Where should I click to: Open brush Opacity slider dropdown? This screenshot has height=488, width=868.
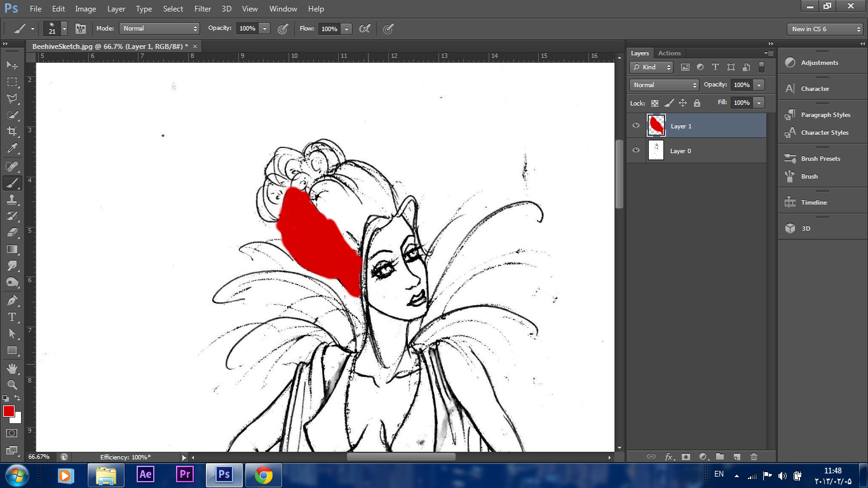point(265,29)
